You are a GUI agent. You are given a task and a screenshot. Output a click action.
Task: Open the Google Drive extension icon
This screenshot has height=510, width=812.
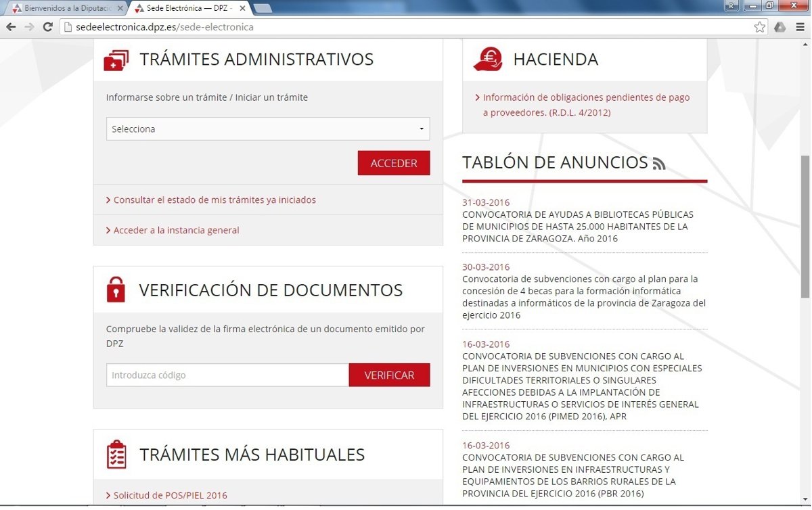[x=780, y=27]
